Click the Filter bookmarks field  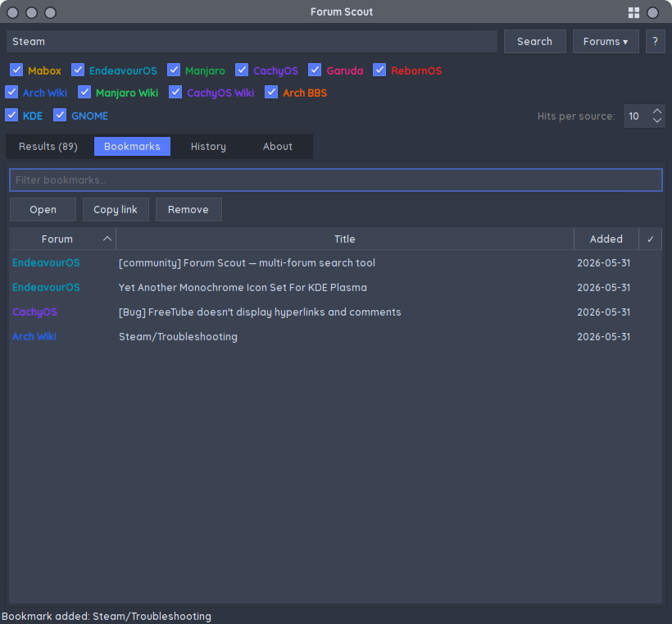335,180
